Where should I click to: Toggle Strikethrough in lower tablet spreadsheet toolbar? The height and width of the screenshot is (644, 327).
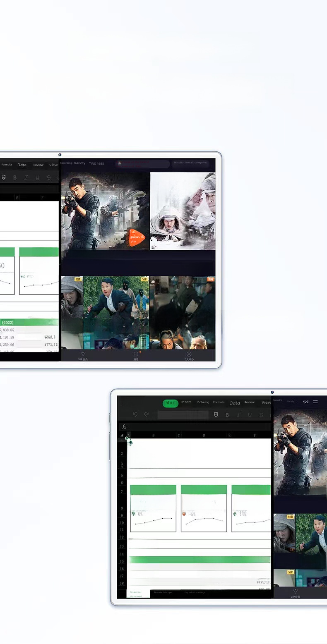[261, 415]
